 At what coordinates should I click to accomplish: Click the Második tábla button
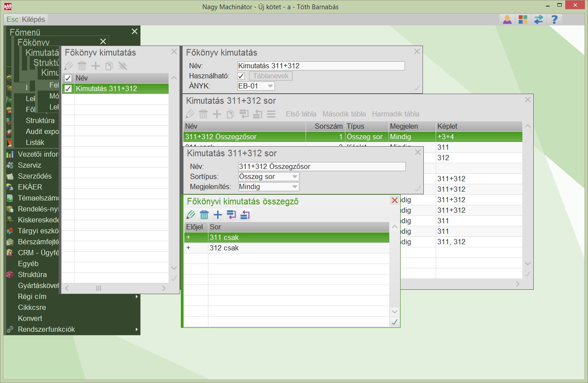coord(344,114)
